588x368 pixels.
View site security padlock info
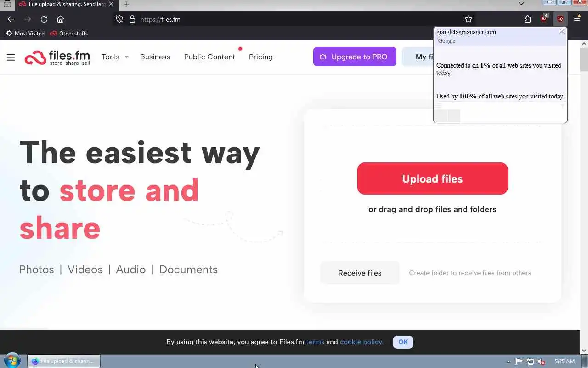click(132, 19)
